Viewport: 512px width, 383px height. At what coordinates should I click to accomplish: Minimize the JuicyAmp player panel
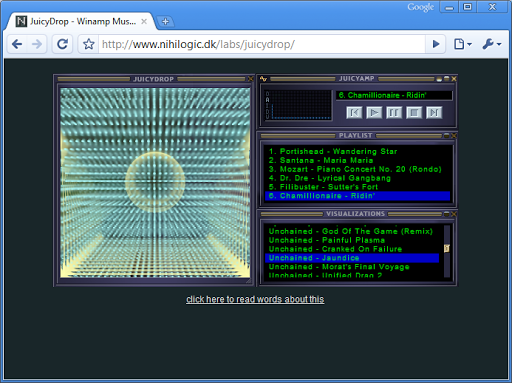[x=439, y=79]
